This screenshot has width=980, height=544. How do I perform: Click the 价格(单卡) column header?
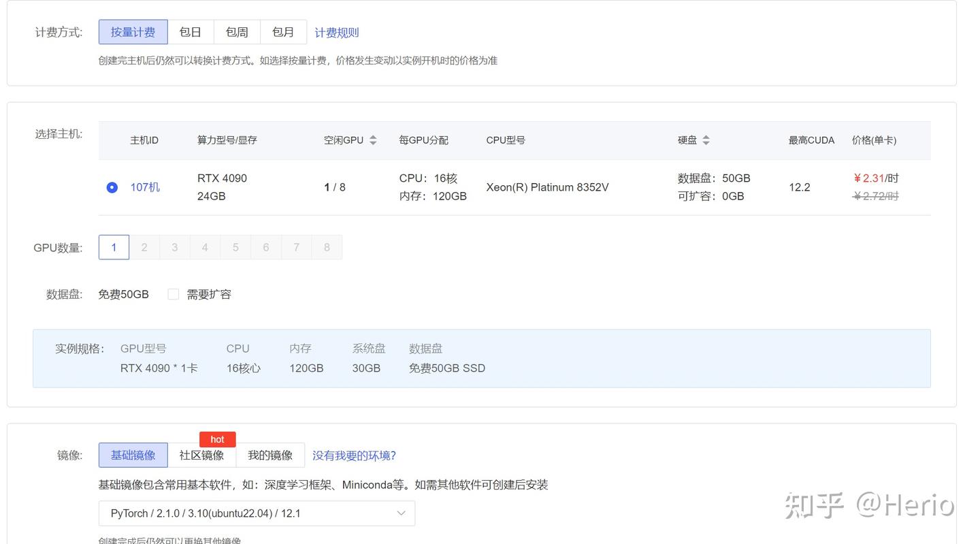pos(874,140)
